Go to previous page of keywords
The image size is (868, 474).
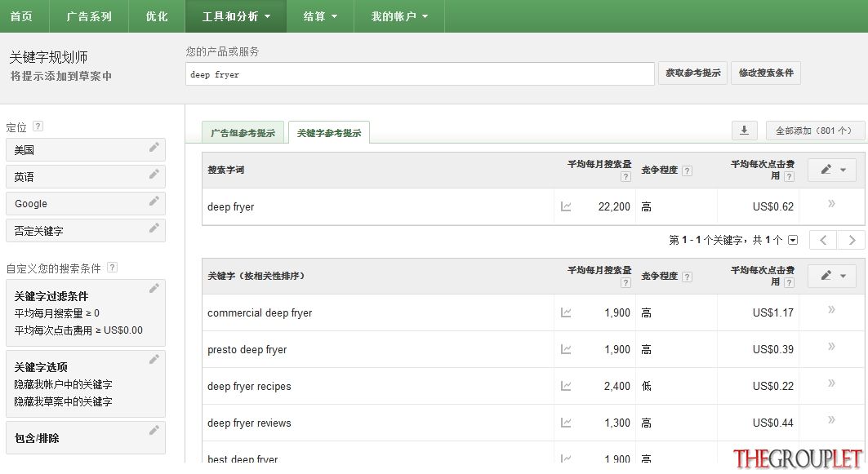point(822,240)
